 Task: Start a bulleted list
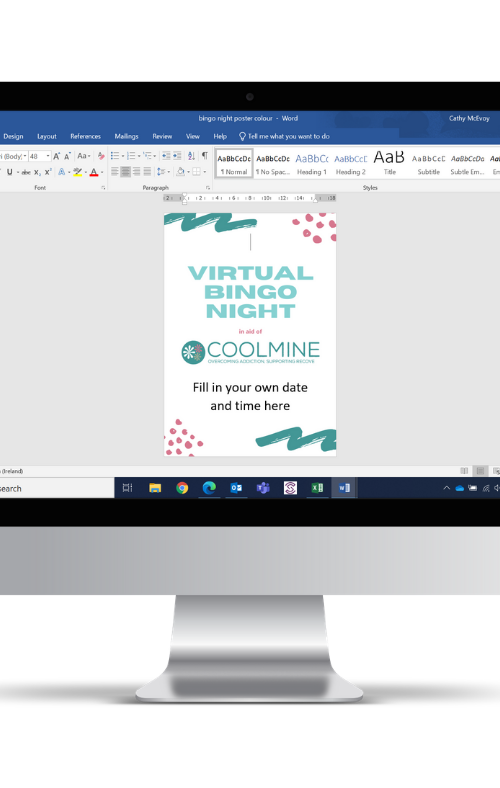115,156
